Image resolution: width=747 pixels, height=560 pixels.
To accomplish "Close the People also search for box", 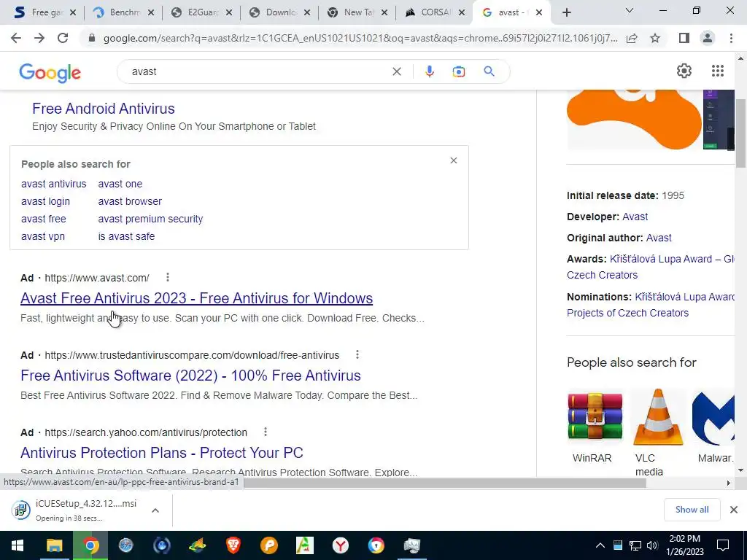I will click(x=454, y=160).
